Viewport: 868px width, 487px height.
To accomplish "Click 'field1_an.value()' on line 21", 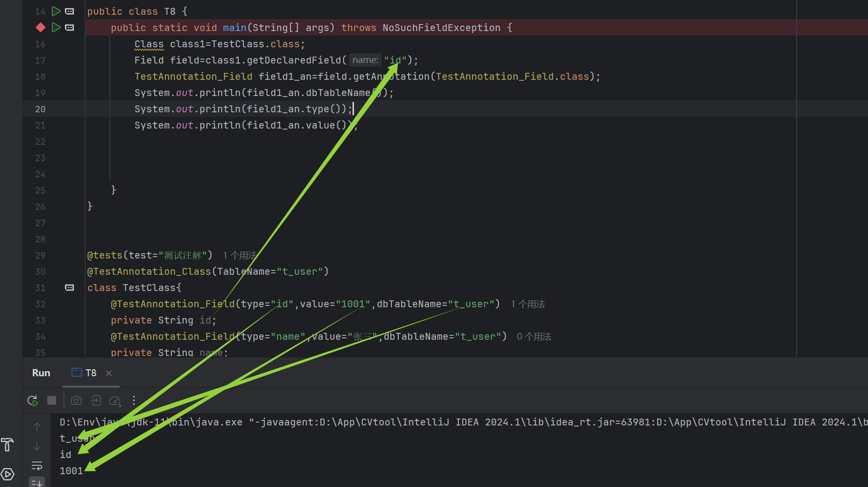I will 297,125.
